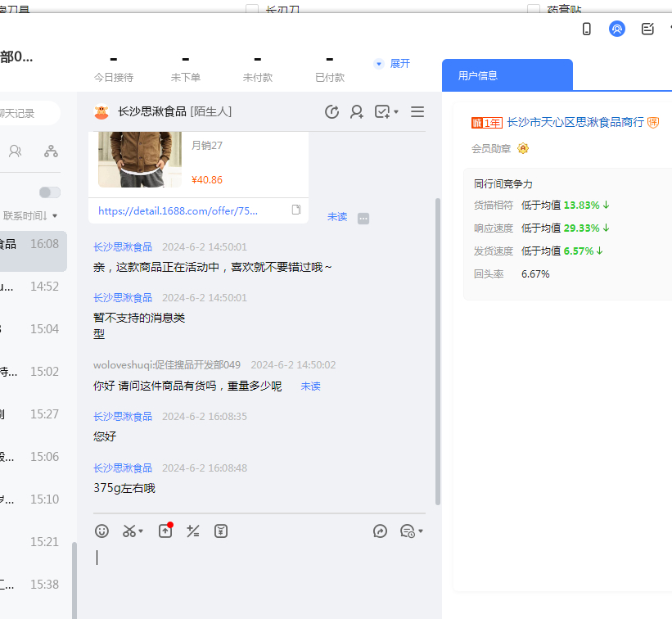Open the yen payment request icon
This screenshot has width=672, height=619.
coord(221,531)
